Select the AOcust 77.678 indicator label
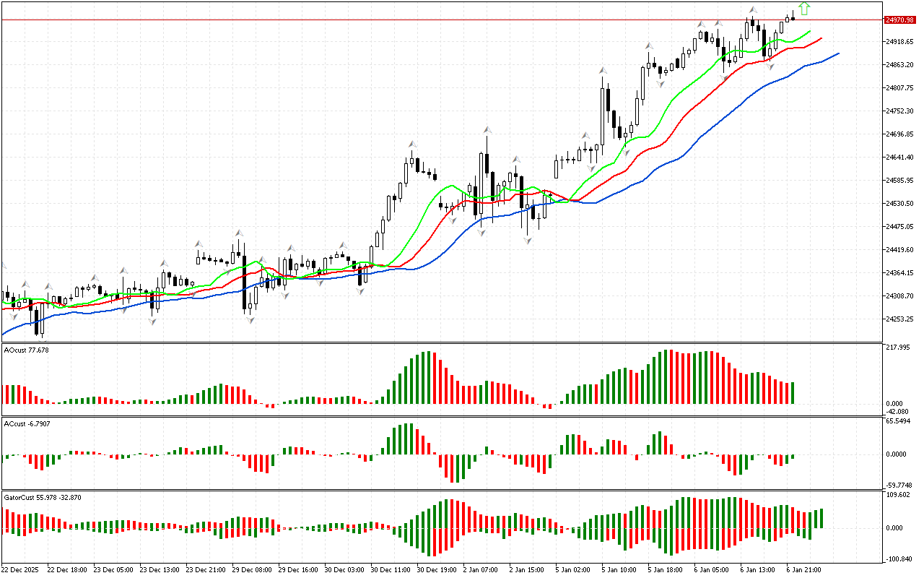This screenshot has height=578, width=924. 27,350
